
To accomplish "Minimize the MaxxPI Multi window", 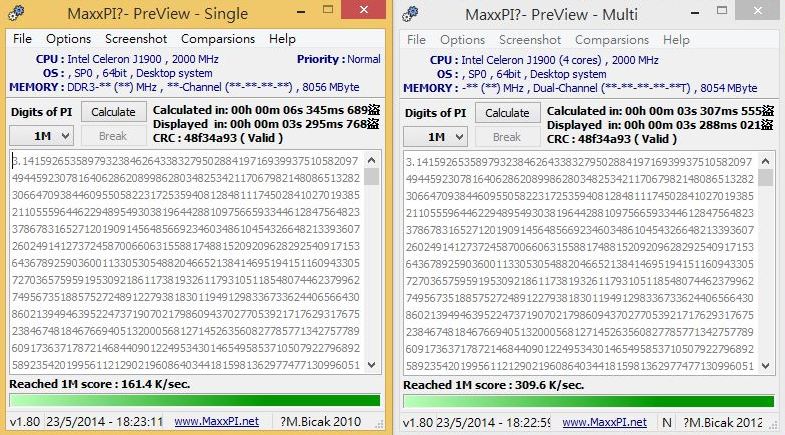I will (x=695, y=12).
